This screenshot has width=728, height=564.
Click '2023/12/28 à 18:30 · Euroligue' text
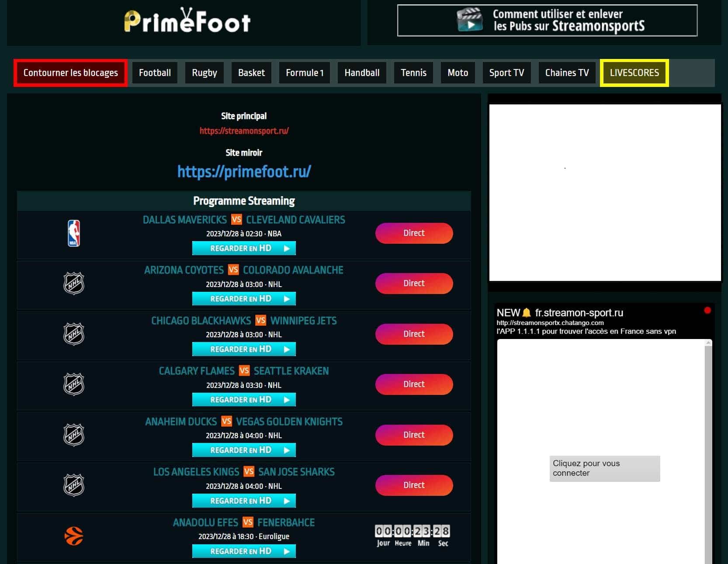pyautogui.click(x=244, y=536)
